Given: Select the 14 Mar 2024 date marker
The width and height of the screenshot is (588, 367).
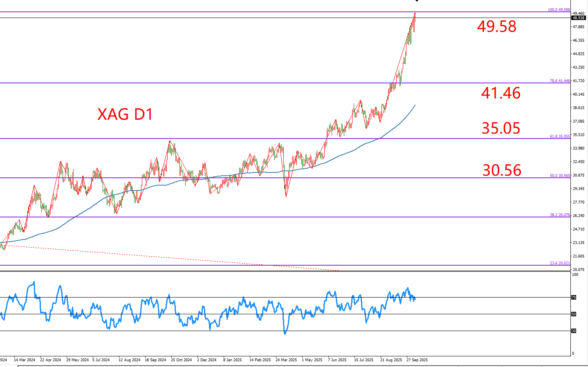Looking at the screenshot, I should 25,360.
